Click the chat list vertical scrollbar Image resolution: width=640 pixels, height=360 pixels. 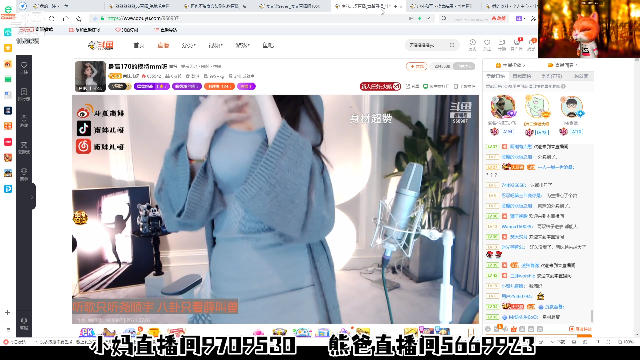[x=592, y=316]
